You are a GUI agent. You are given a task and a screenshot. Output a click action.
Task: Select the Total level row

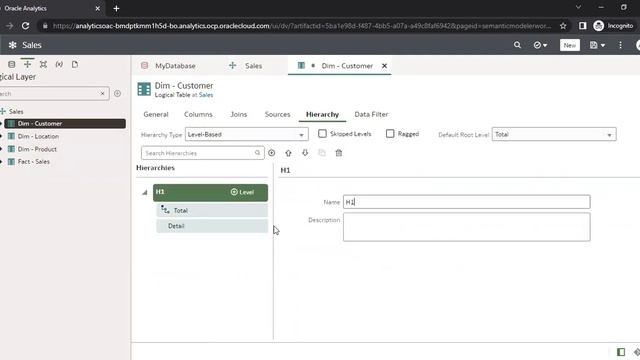pos(212,211)
